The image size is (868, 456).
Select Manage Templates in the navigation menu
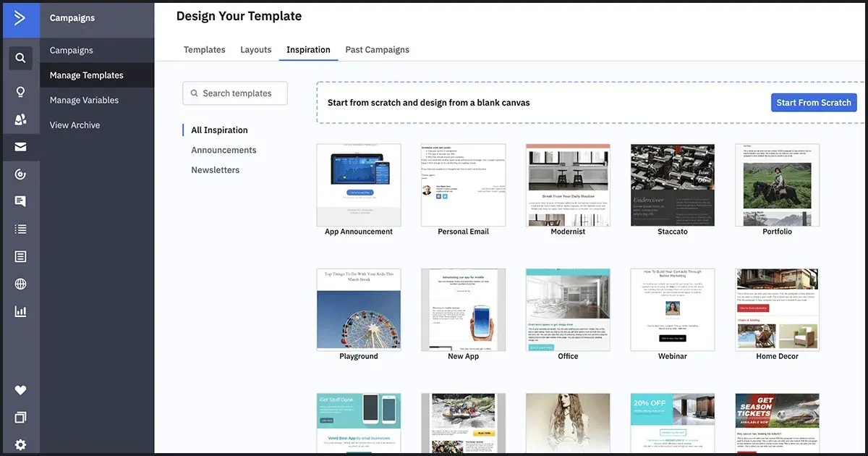(x=86, y=75)
